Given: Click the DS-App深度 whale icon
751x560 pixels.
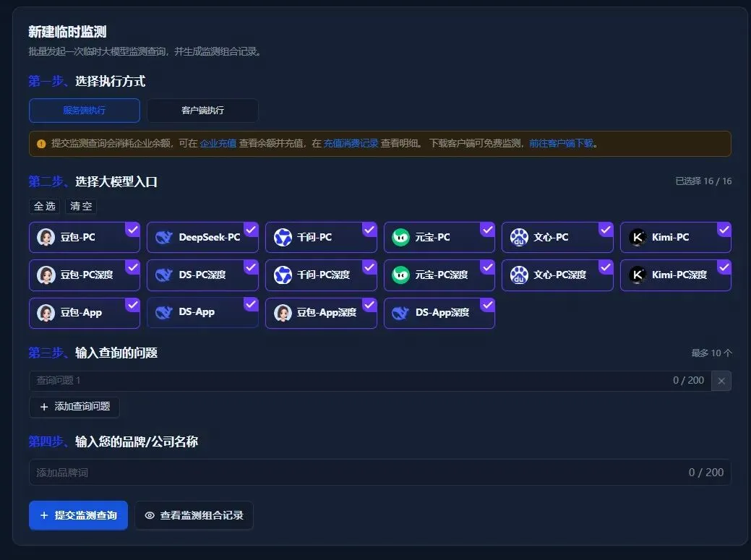Looking at the screenshot, I should (x=400, y=313).
